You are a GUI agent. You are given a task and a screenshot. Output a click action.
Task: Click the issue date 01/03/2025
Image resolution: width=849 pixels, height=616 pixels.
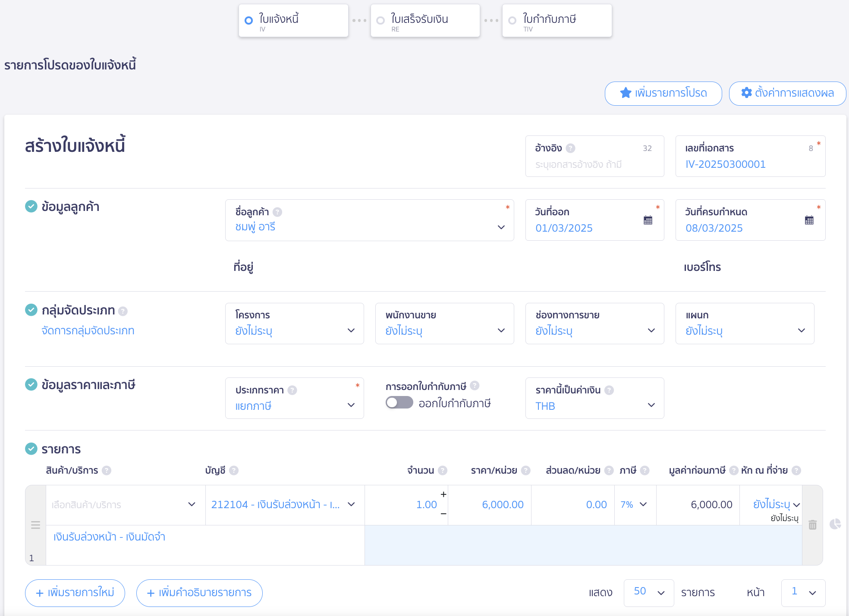click(x=564, y=228)
